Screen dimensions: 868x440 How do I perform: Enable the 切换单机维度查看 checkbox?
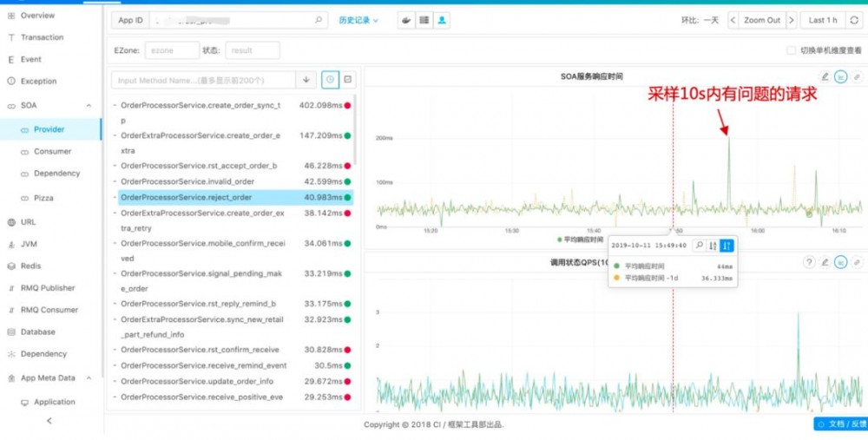tap(791, 50)
